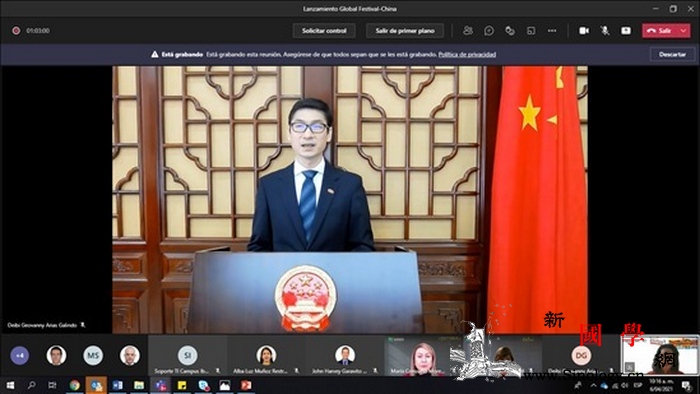Select Soporte TI Campus participant tile

188,356
